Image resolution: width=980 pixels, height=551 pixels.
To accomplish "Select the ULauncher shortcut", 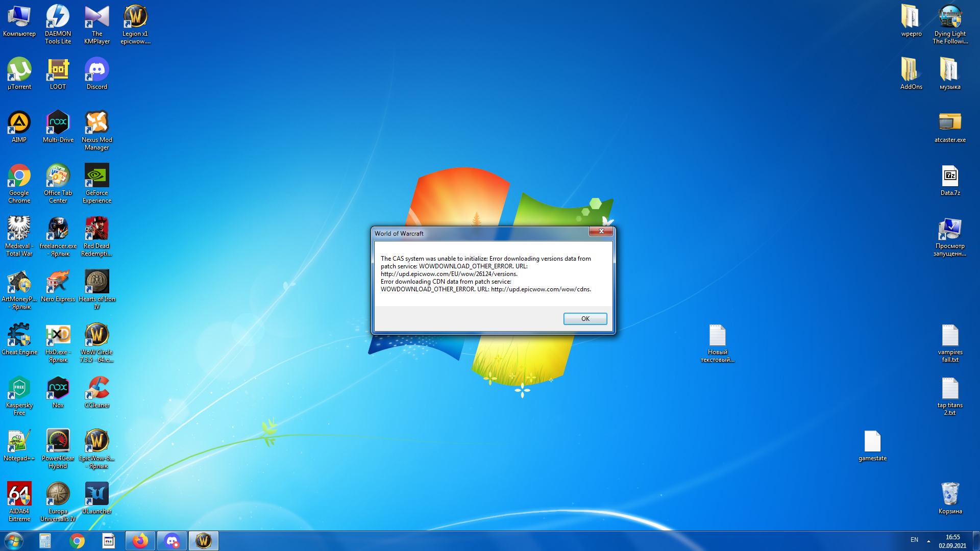I will (97, 498).
